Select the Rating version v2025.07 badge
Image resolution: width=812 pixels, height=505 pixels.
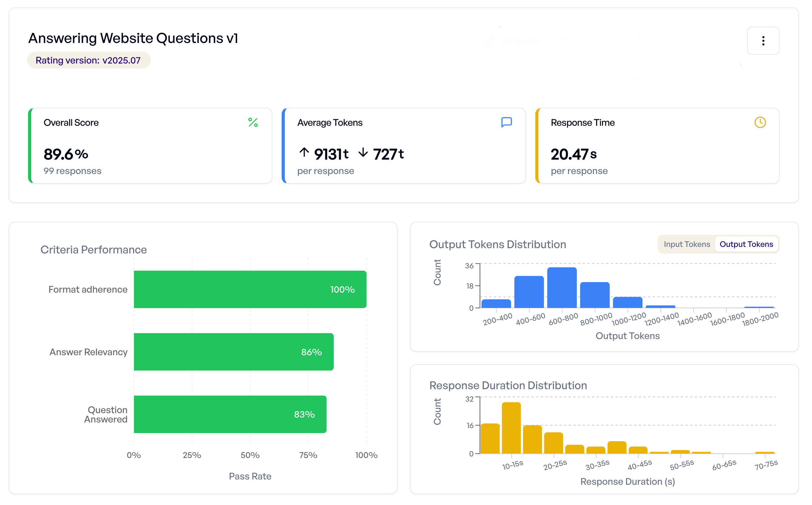pyautogui.click(x=88, y=60)
